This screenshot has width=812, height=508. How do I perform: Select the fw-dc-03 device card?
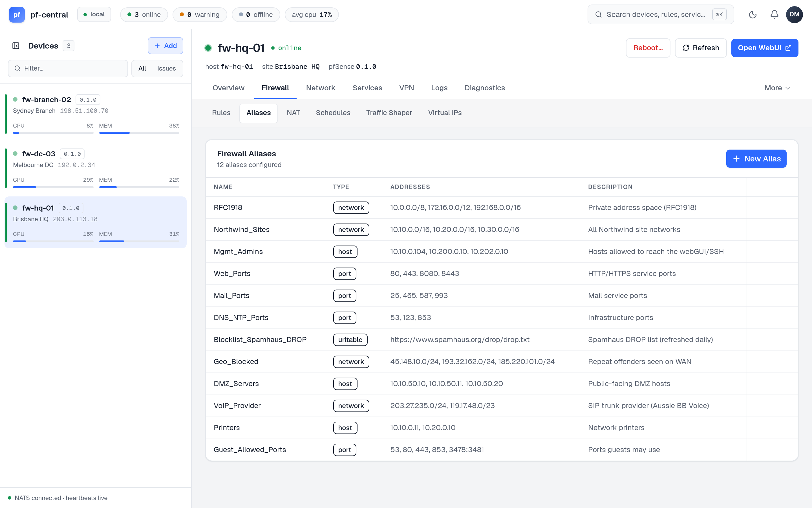(96, 168)
